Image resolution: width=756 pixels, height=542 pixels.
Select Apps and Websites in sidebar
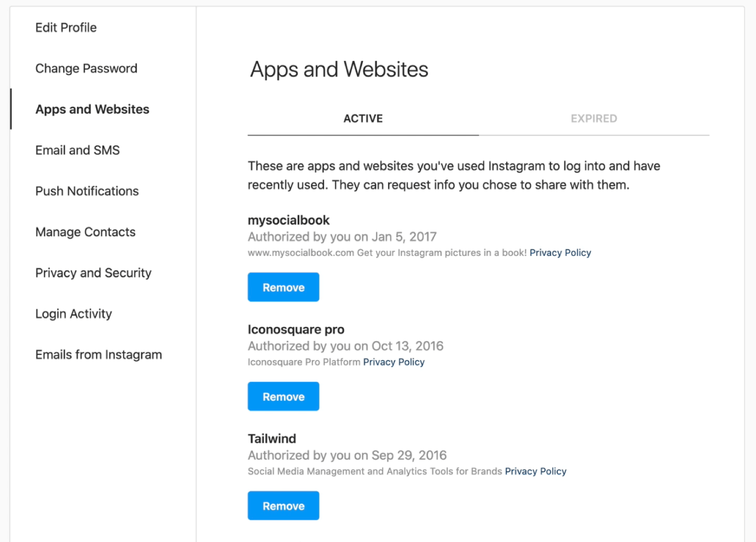(x=92, y=109)
